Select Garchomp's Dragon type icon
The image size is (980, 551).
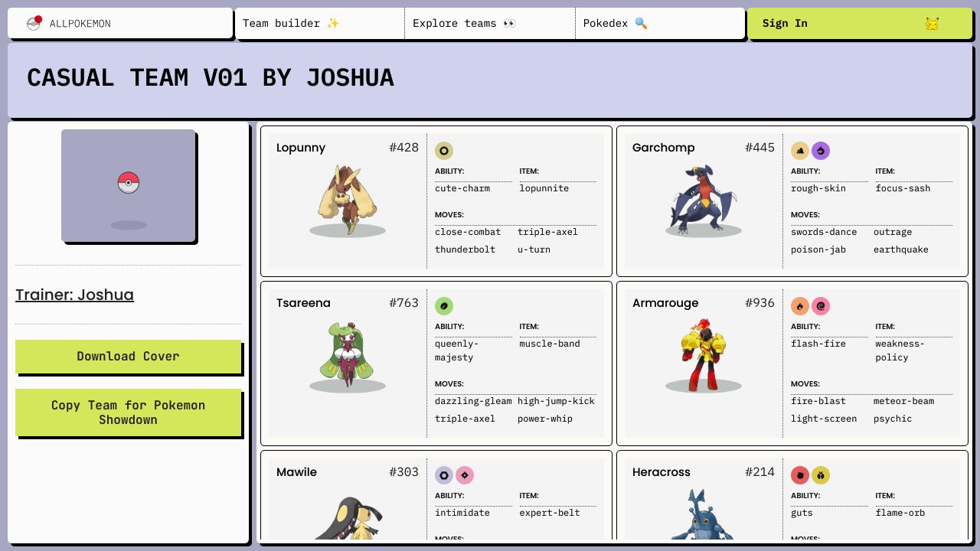821,151
